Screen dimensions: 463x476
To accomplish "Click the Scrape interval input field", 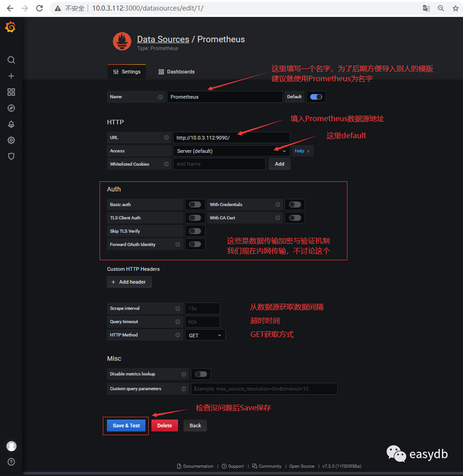I will (202, 308).
